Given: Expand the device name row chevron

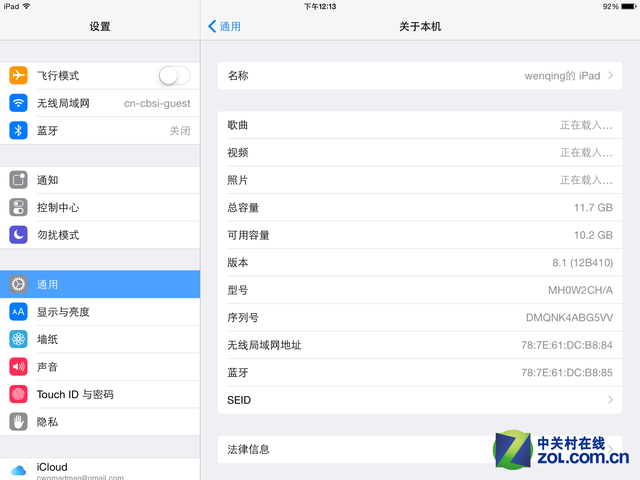Looking at the screenshot, I should point(611,76).
